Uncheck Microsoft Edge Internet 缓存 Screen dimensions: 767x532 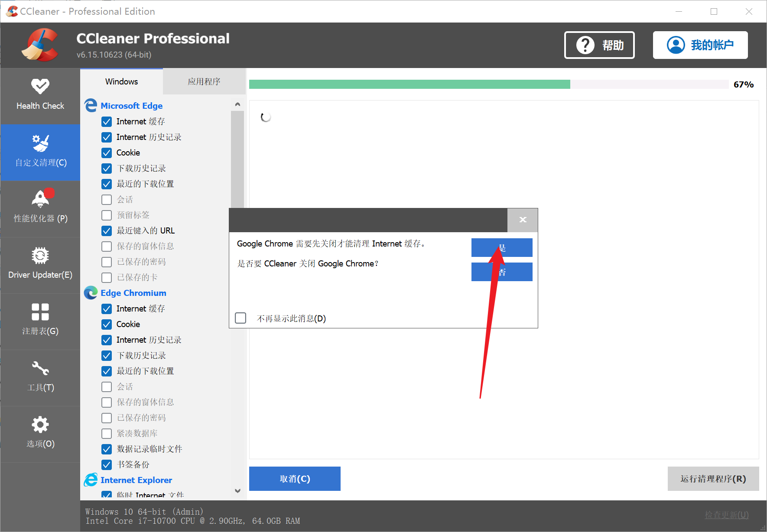107,122
